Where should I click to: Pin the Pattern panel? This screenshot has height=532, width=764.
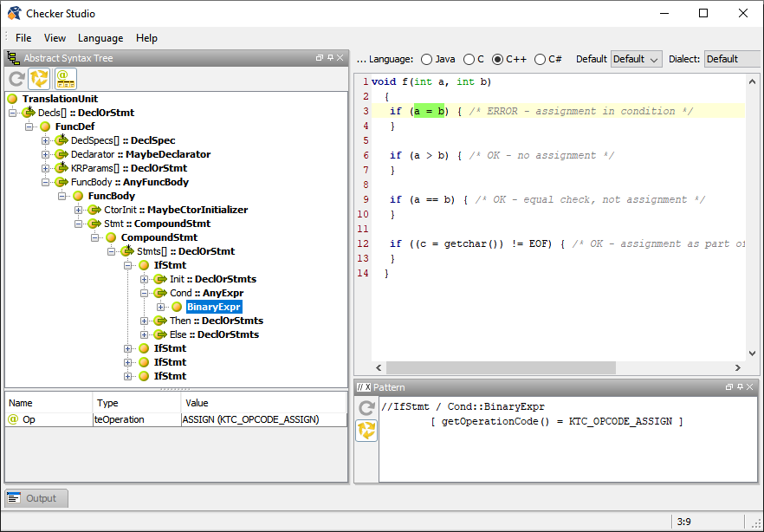coord(740,387)
